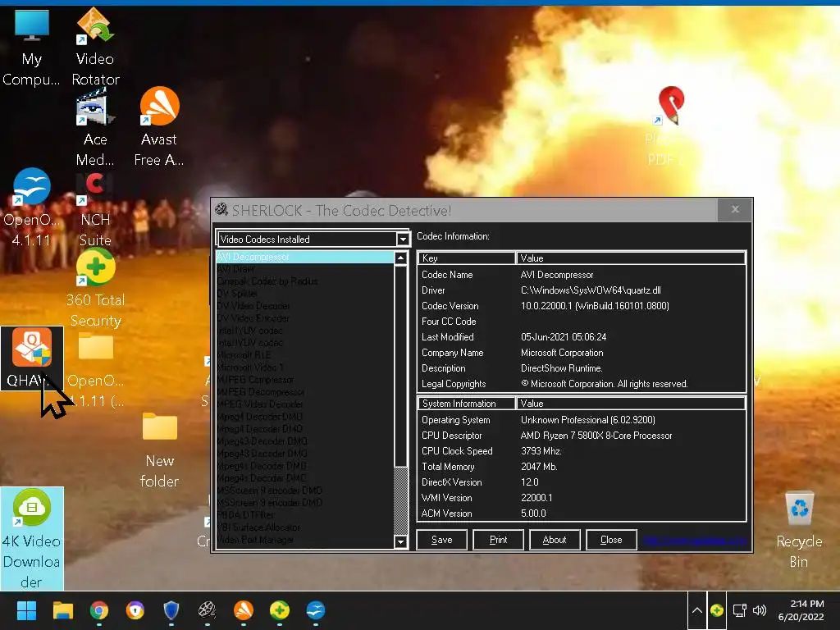Show hidden system tray icons
This screenshot has width=840, height=630.
pyautogui.click(x=697, y=610)
